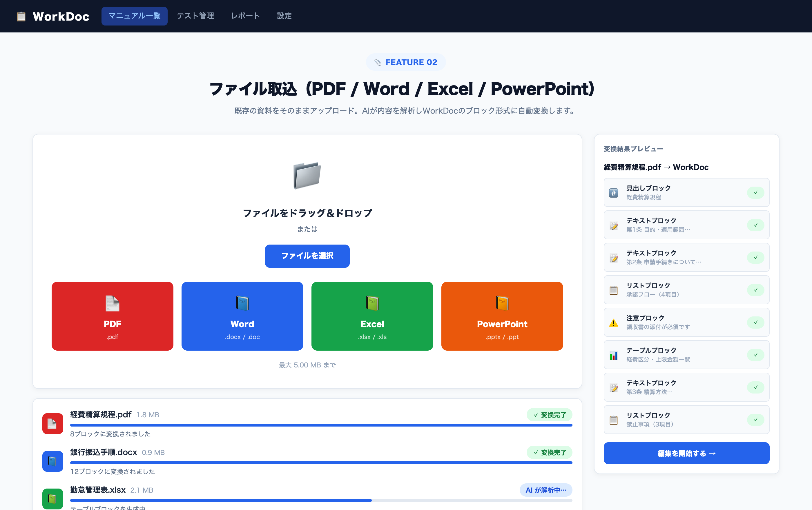
Task: Click clipboard icon of 禁止事項 リストブロック
Action: click(614, 420)
